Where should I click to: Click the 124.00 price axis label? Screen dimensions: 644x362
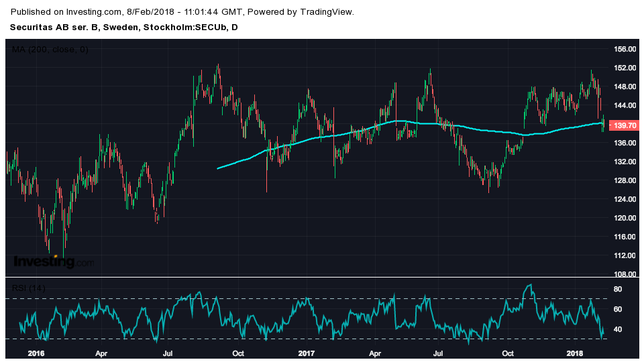coord(625,199)
